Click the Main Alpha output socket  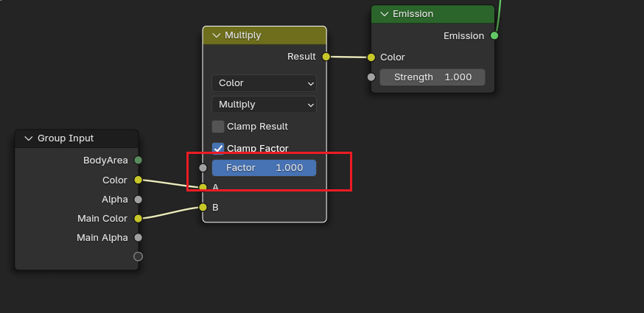[138, 237]
